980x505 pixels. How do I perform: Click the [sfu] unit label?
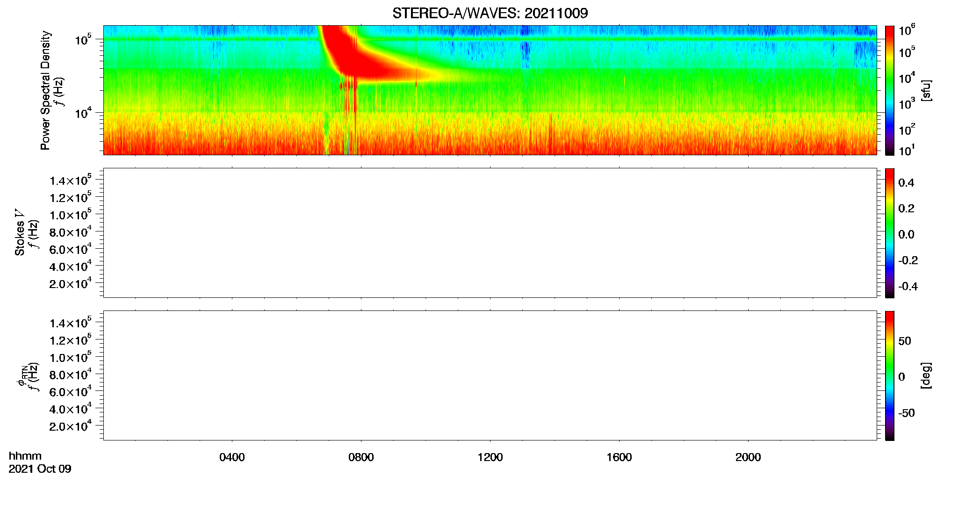point(926,90)
